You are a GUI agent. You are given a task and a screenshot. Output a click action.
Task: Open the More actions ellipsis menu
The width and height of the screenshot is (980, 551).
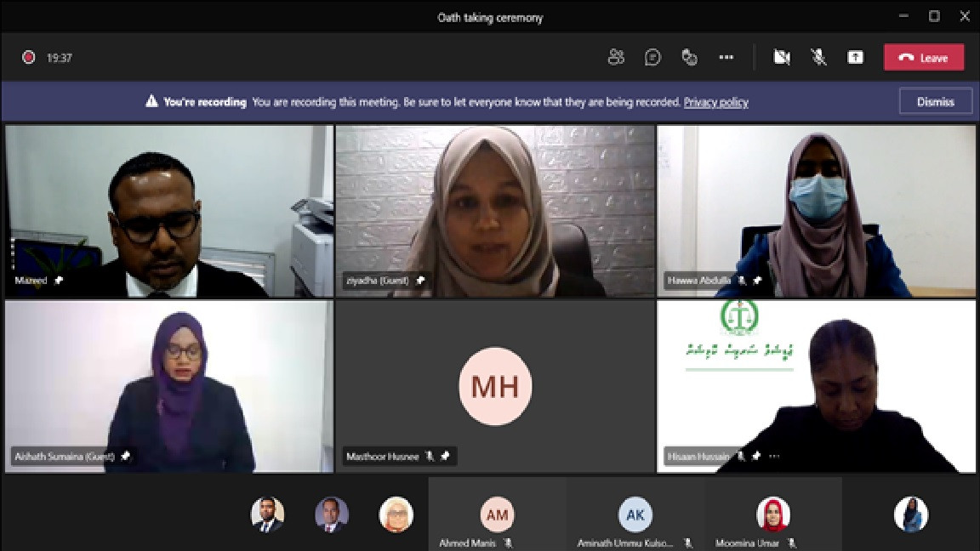(726, 58)
